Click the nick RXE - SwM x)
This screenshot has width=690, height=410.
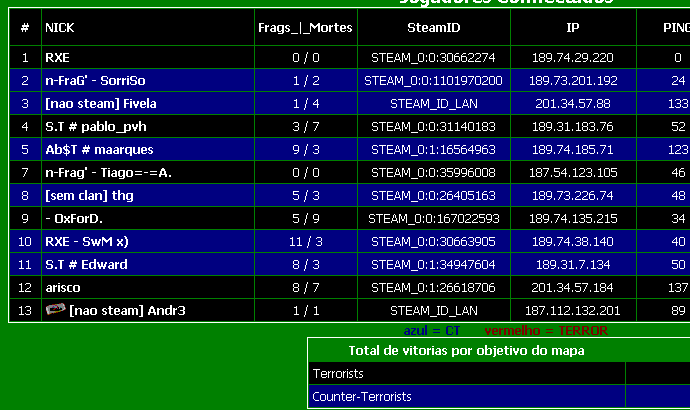[x=87, y=242]
